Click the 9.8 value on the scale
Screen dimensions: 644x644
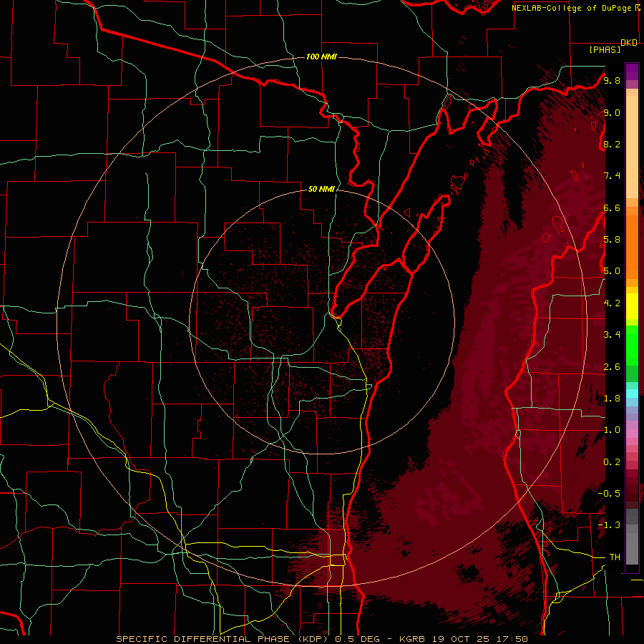(612, 80)
